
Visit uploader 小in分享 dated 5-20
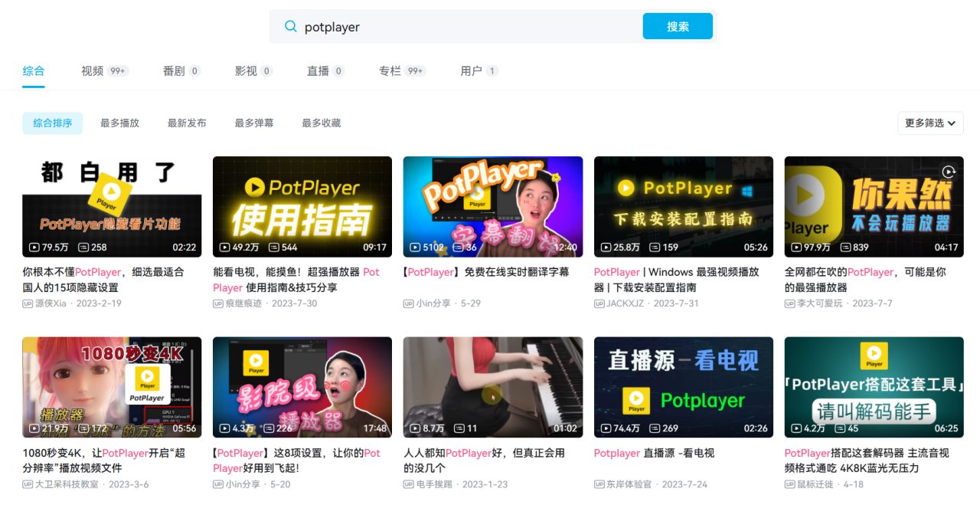[242, 484]
